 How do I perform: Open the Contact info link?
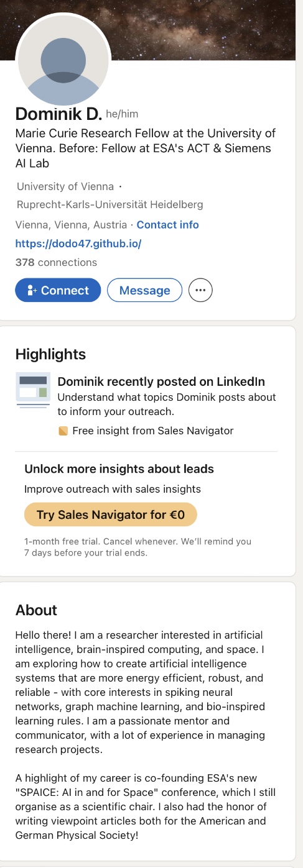(168, 225)
